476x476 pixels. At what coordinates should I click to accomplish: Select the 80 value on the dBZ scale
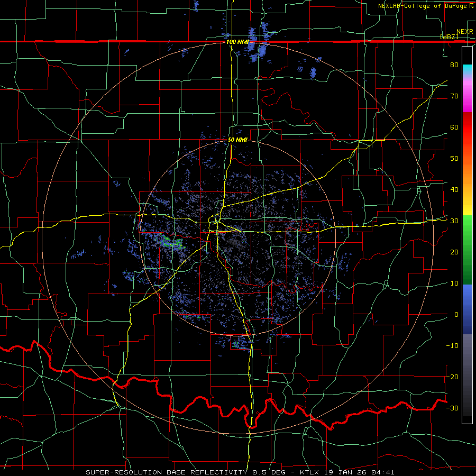(454, 65)
